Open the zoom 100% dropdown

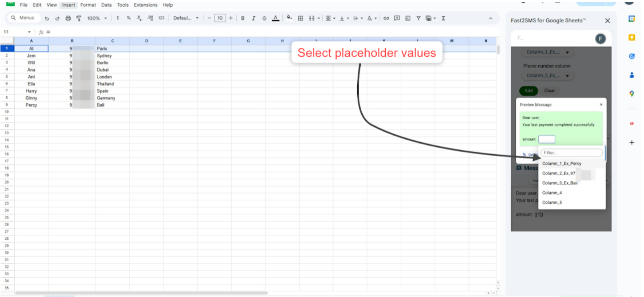[97, 18]
